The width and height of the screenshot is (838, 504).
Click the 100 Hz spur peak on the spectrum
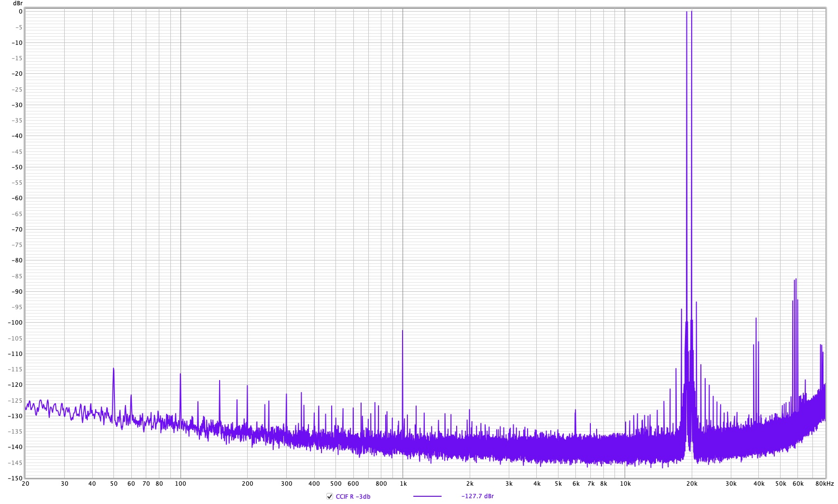coord(181,375)
